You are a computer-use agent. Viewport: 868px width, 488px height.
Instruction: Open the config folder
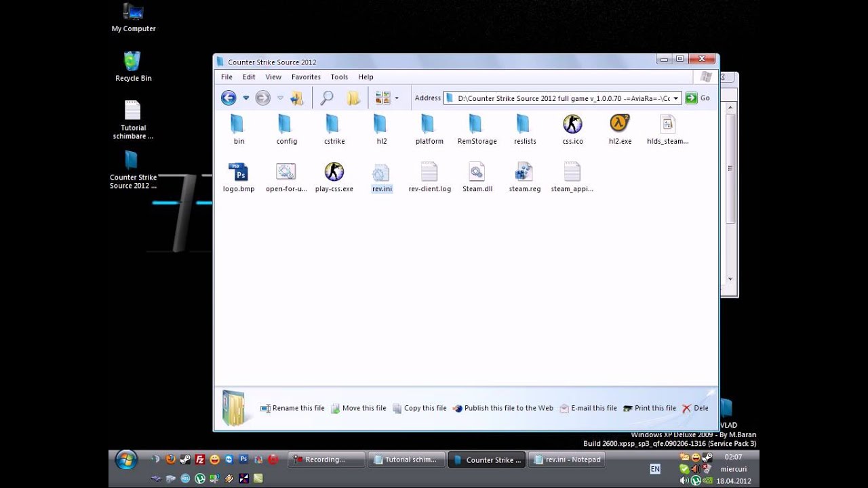[x=286, y=129]
